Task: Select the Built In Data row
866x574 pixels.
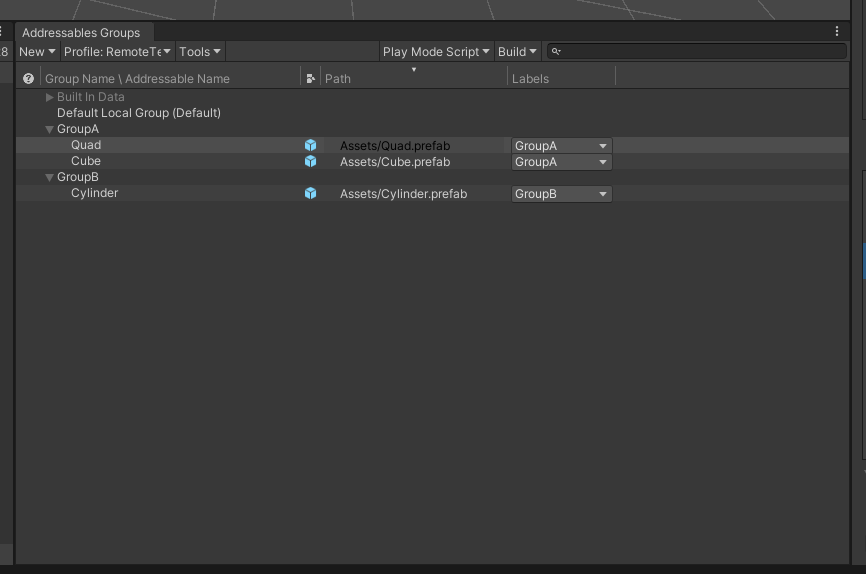Action: point(432,97)
